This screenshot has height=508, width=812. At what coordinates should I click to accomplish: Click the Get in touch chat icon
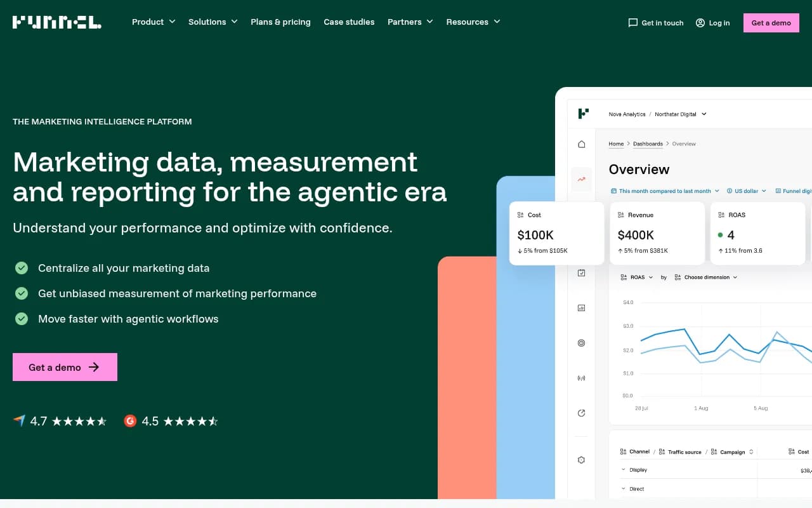point(632,22)
